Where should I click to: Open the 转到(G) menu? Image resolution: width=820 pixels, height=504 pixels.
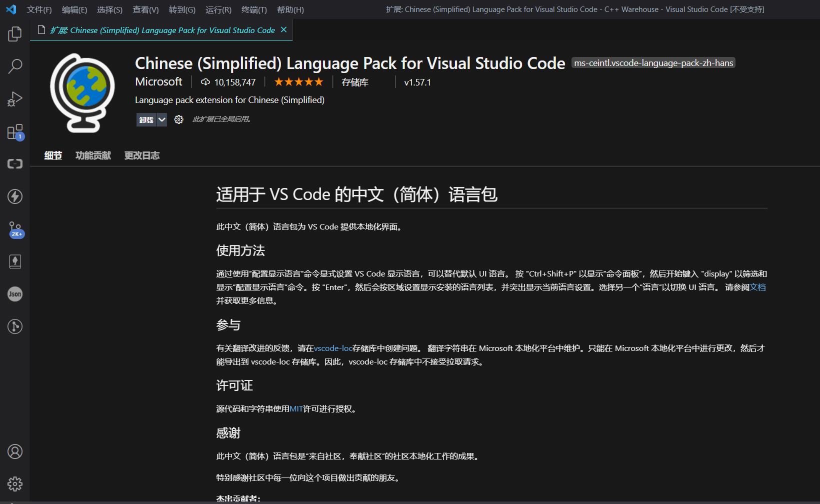(x=182, y=9)
